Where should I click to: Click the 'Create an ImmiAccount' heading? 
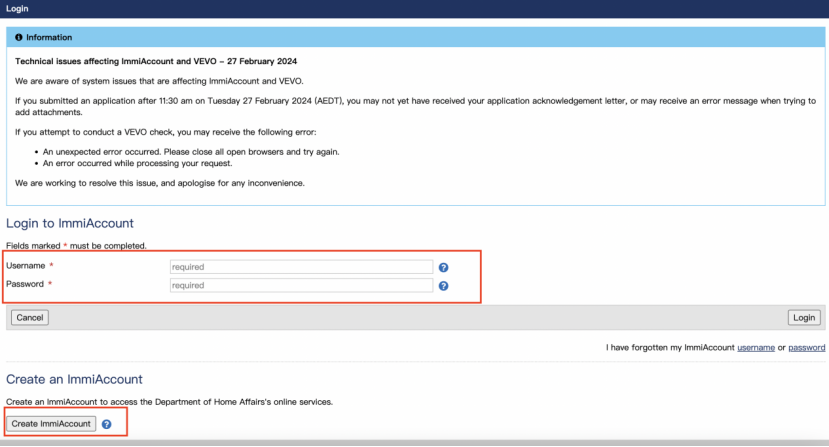tap(74, 380)
